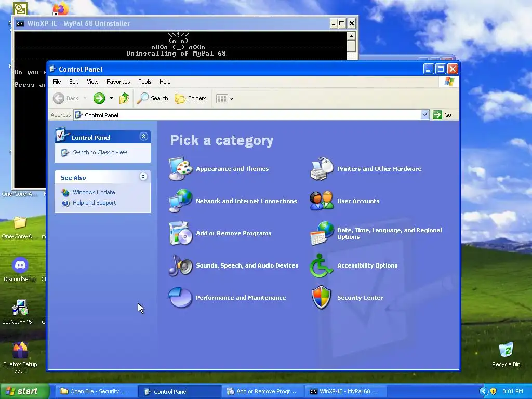Viewport: 532px width, 399px height.
Task: Click the Start button
Action: click(x=24, y=391)
